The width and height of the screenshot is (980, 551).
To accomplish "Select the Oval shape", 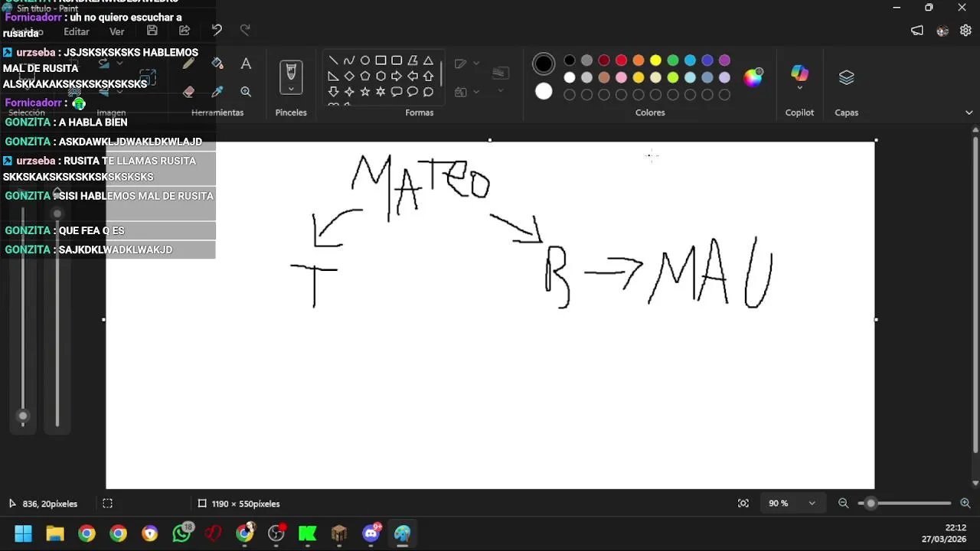I will click(365, 60).
